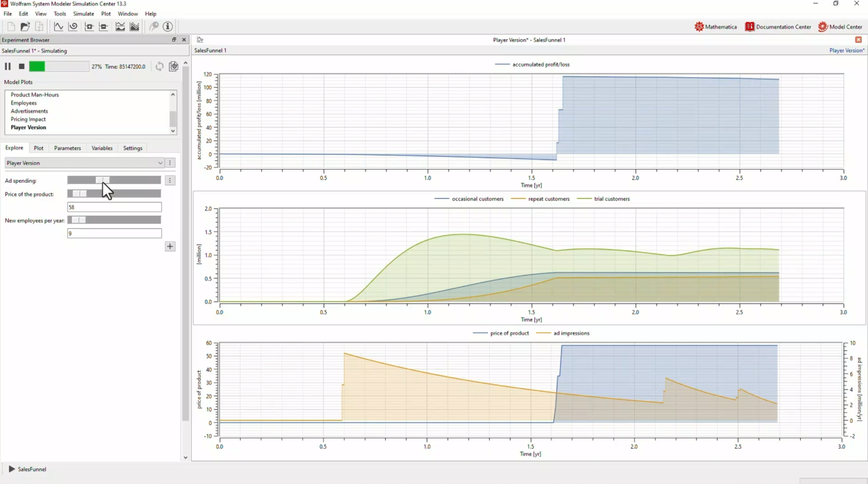
Task: Click the trial customers legend entry
Action: [x=604, y=199]
